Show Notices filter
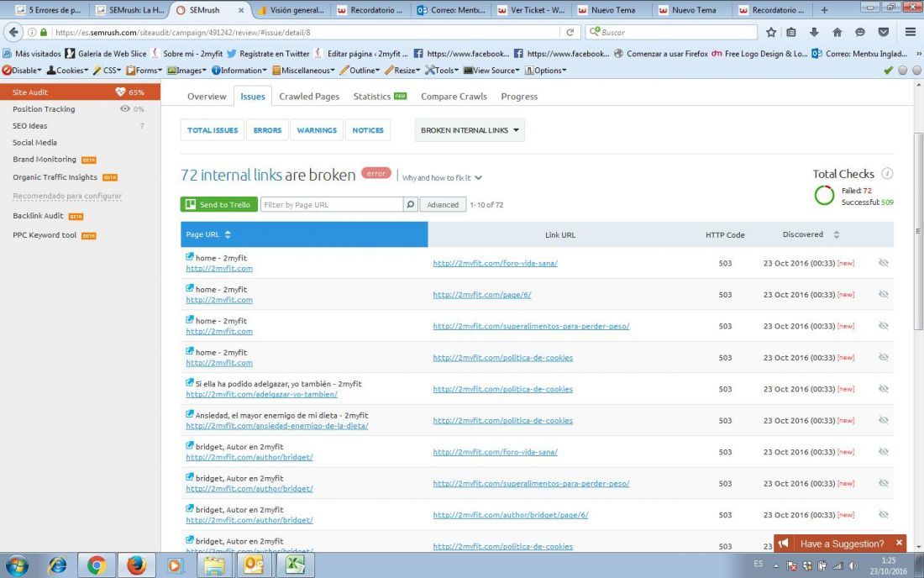Screen dimensions: 924x578 click(368, 130)
